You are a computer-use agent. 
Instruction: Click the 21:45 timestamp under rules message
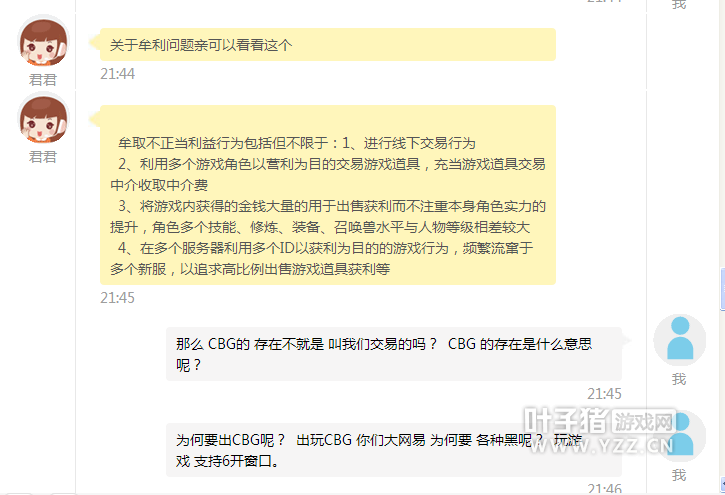117,298
